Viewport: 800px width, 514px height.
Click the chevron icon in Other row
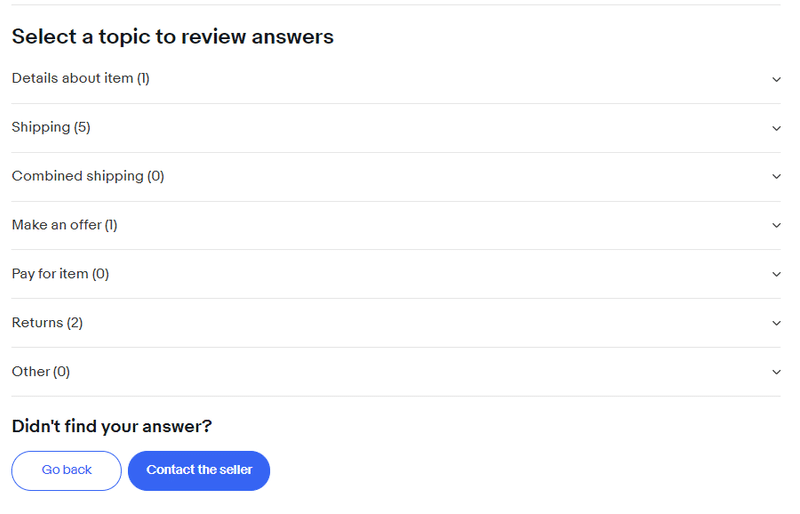coord(776,372)
